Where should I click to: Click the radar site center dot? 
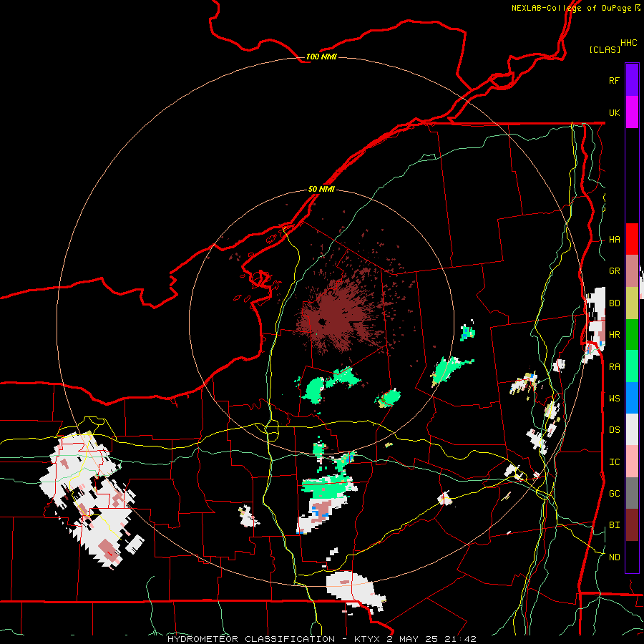click(321, 323)
